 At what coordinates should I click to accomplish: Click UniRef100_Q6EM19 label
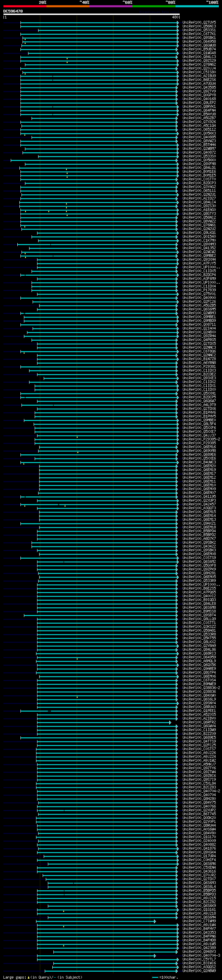pos(199,469)
